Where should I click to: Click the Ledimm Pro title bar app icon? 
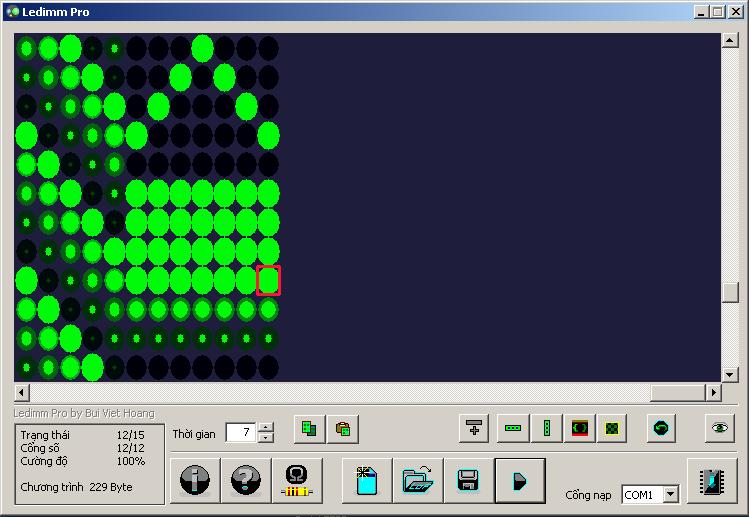[12, 12]
